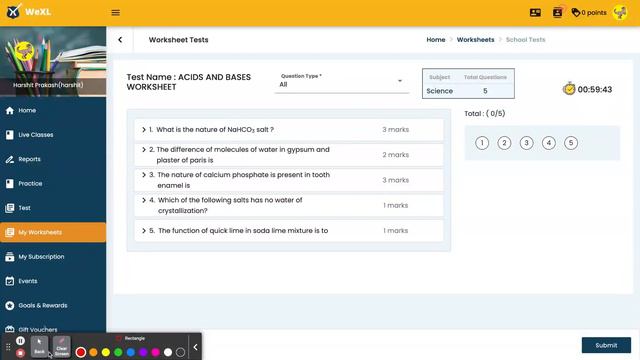Click Clear Screen in annotation toolbar
Viewport: 640px width, 360px height.
(62, 347)
